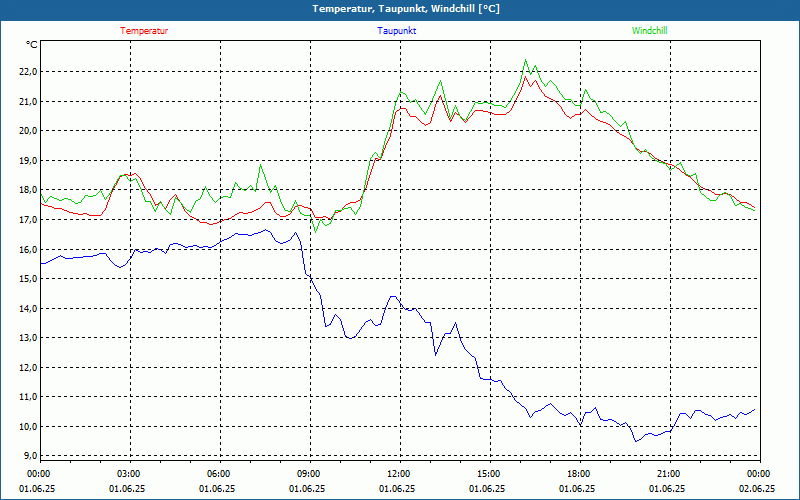Click the '01.06.25' date below 18:00
Image resolution: width=800 pixels, height=500 pixels.
(577, 489)
